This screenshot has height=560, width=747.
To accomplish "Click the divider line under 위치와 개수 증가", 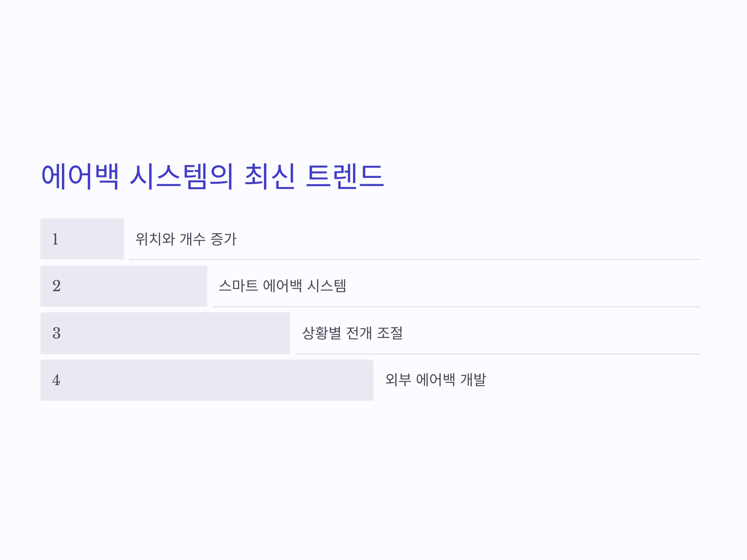I will 415,259.
